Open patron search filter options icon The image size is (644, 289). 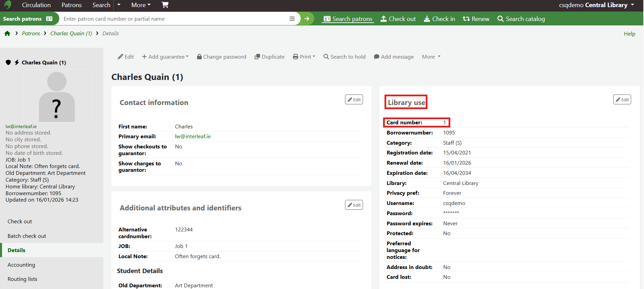292,19
